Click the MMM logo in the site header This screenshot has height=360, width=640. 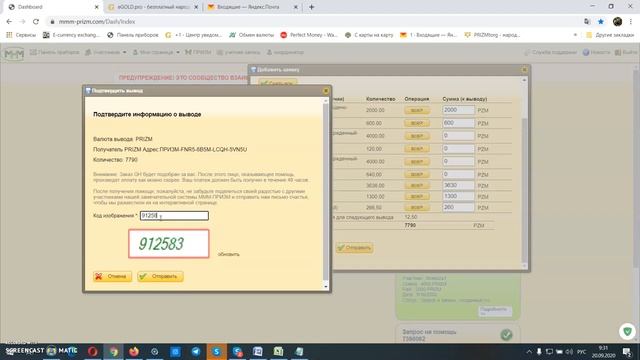coord(14,53)
